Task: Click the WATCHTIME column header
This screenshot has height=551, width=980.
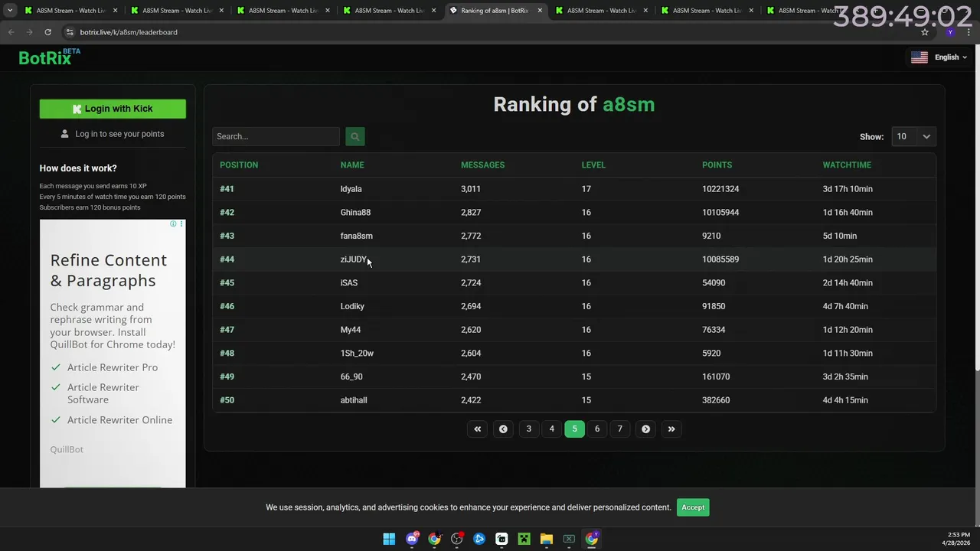Action: click(847, 165)
